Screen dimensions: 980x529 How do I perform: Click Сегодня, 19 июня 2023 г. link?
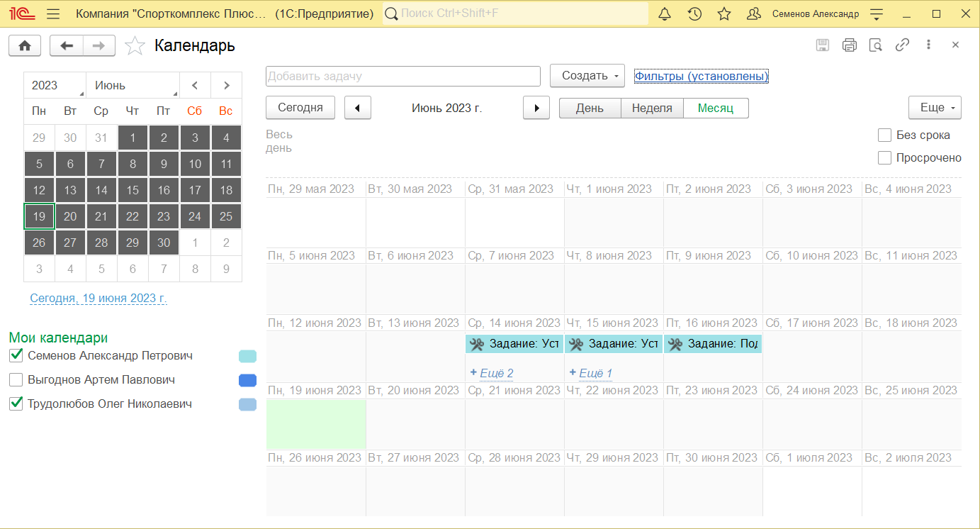point(98,299)
